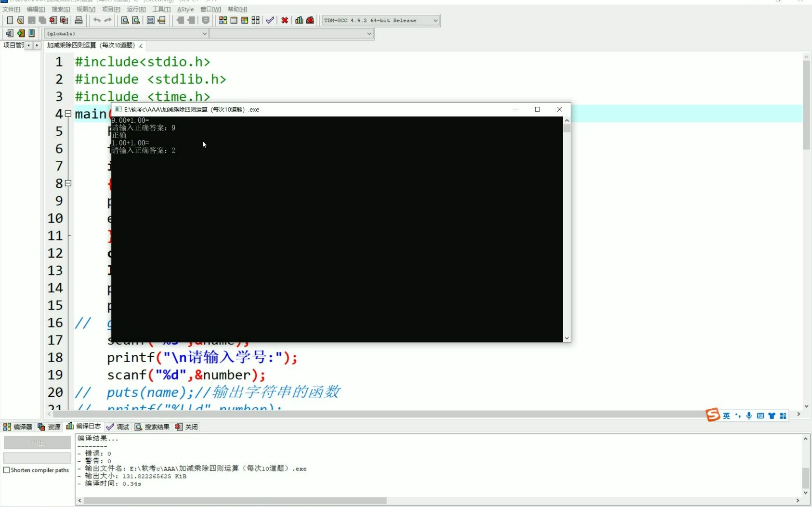Click the Sogou microphone voice input icon
This screenshot has height=507, width=812.
point(749,416)
